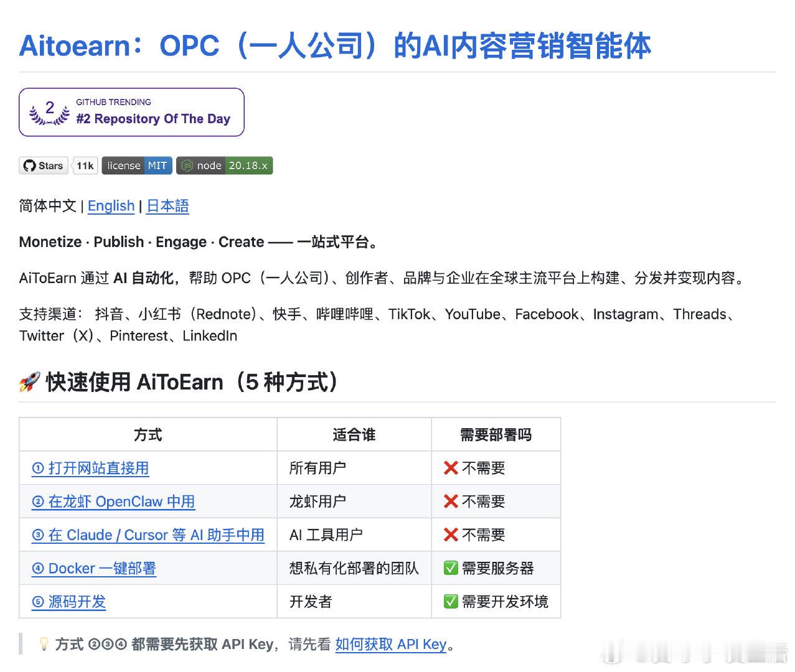Click the red X in 龙虾用户 row
795x672 pixels.
(x=451, y=502)
